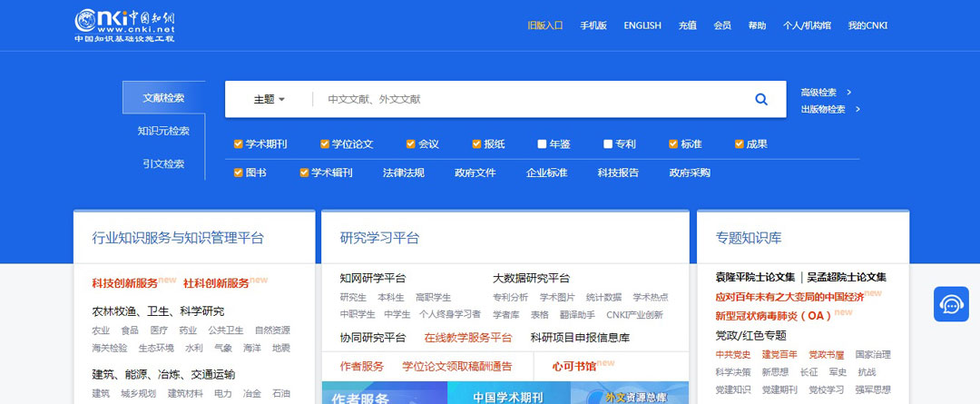The width and height of the screenshot is (980, 404).
Task: Switch to the 知识元检索 tab
Action: pos(163,131)
